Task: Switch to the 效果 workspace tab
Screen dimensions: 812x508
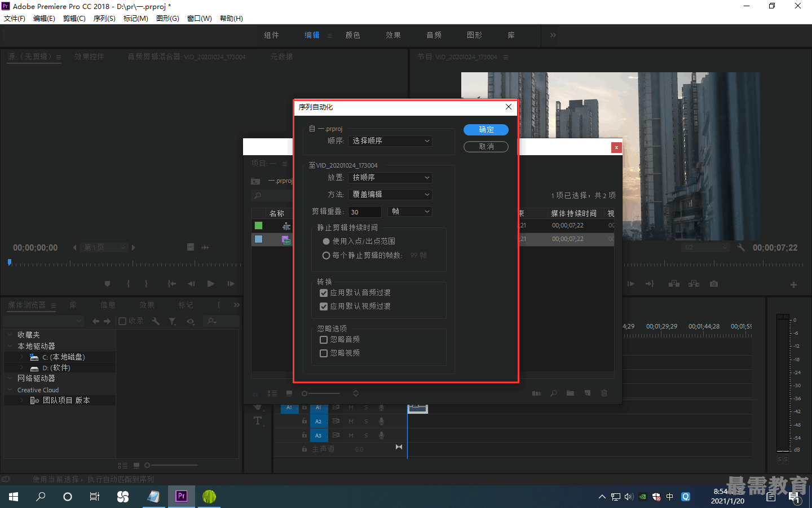Action: click(394, 35)
